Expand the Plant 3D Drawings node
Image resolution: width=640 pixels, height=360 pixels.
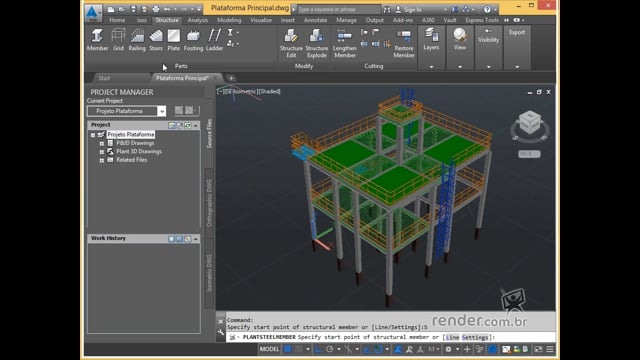pos(102,152)
